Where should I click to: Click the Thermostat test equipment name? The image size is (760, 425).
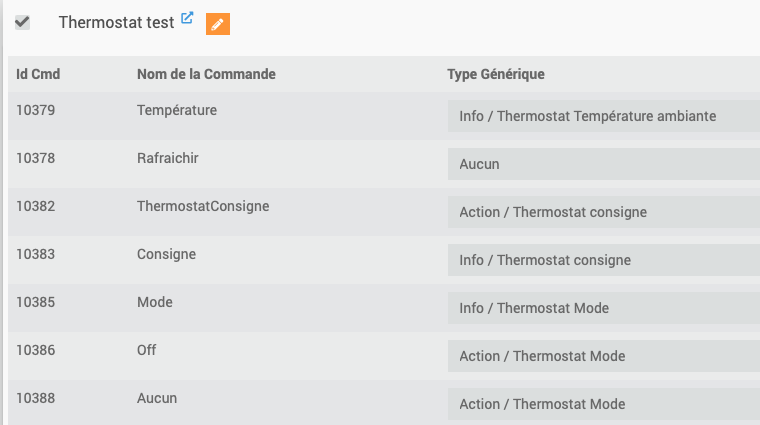[116, 22]
